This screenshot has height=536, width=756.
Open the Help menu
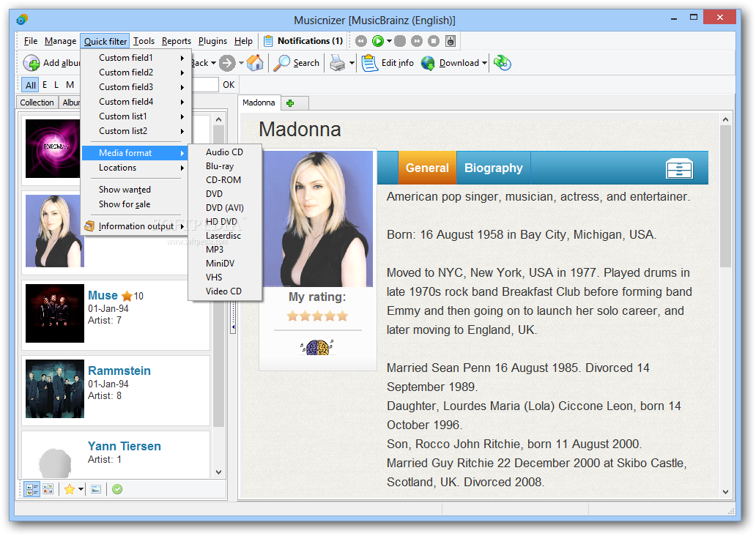tap(243, 41)
